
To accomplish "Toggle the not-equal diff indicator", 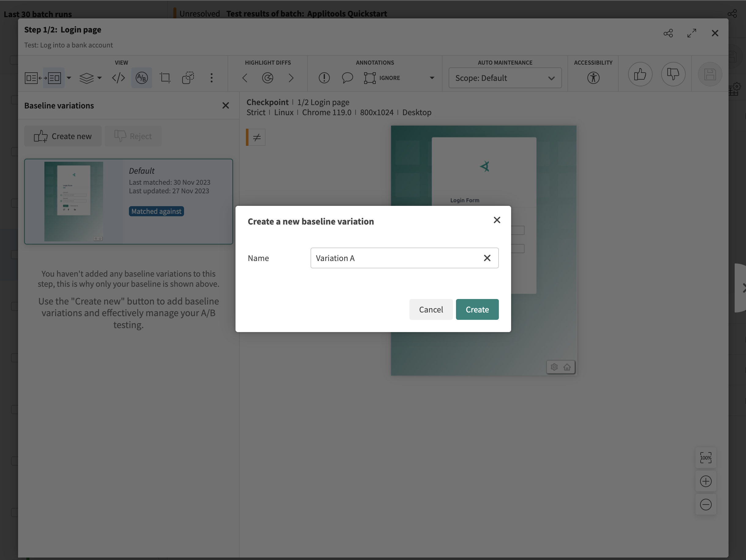I will (257, 137).
